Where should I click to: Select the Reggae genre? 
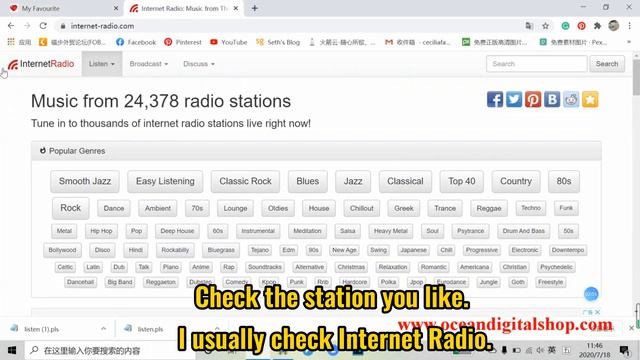pos(489,208)
